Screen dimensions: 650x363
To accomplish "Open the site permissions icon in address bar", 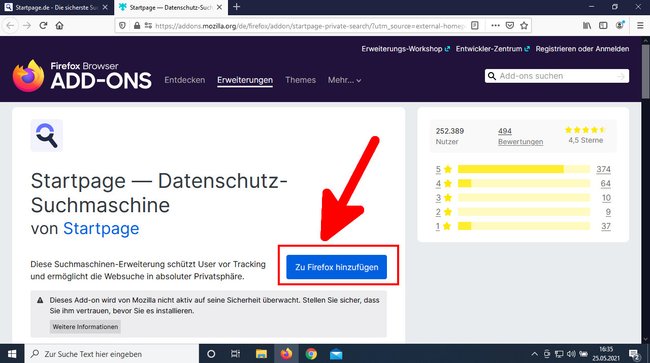I will click(x=148, y=26).
